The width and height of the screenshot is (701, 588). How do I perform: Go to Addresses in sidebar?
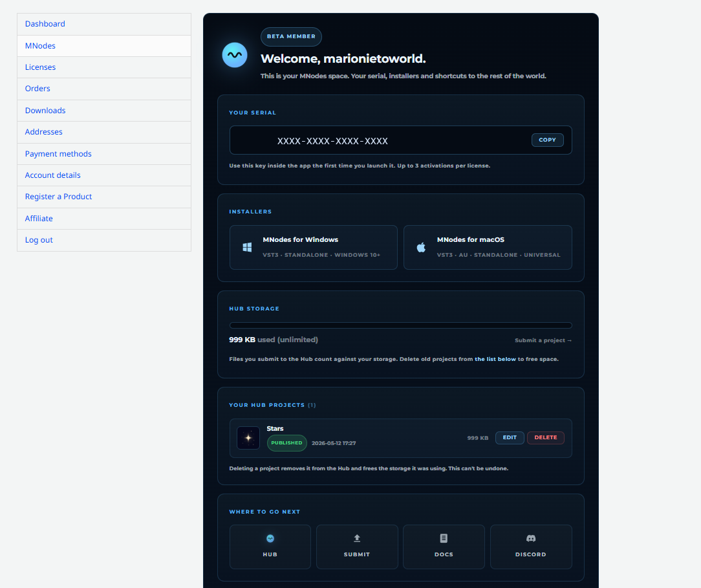104,133
